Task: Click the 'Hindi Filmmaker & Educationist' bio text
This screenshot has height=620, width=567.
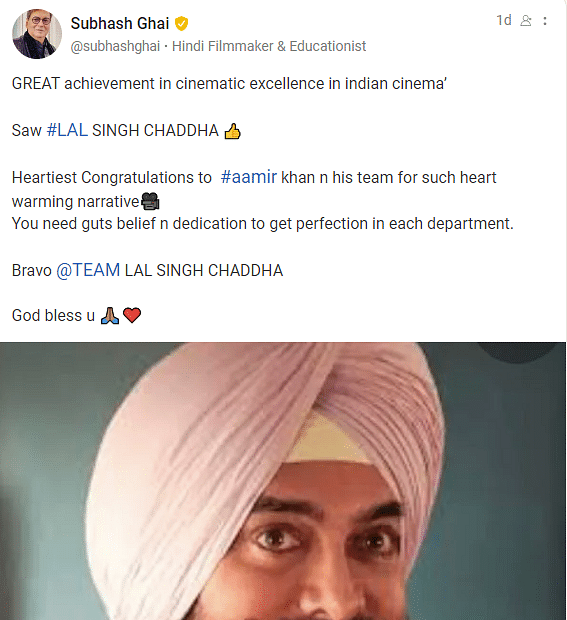Action: pyautogui.click(x=269, y=46)
